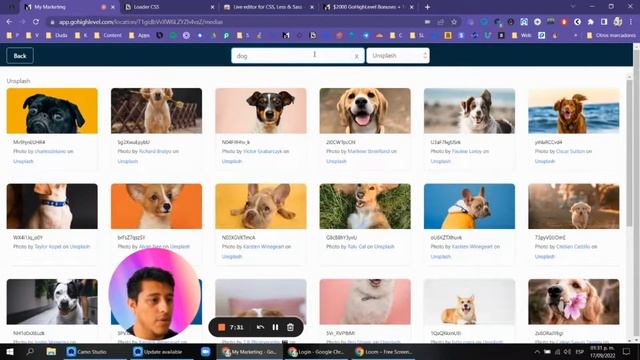Open the Unsplash link under the pug photo

click(23, 161)
